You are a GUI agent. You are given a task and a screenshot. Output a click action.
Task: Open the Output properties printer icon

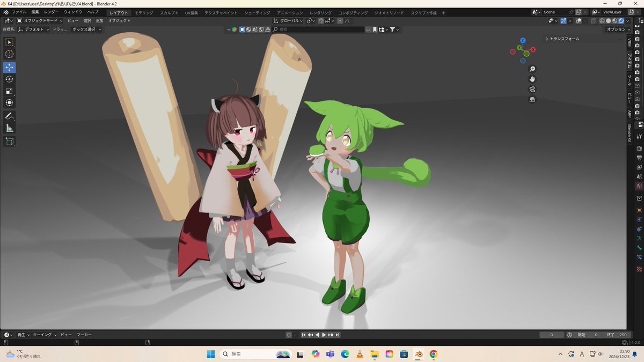(x=639, y=158)
